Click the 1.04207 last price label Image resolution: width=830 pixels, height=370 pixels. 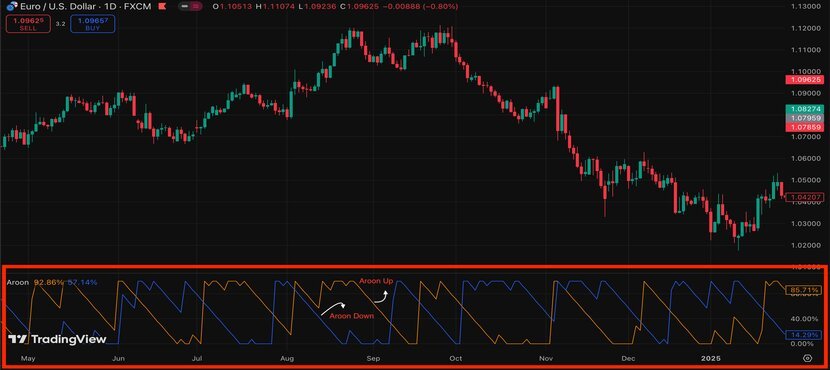tap(805, 197)
